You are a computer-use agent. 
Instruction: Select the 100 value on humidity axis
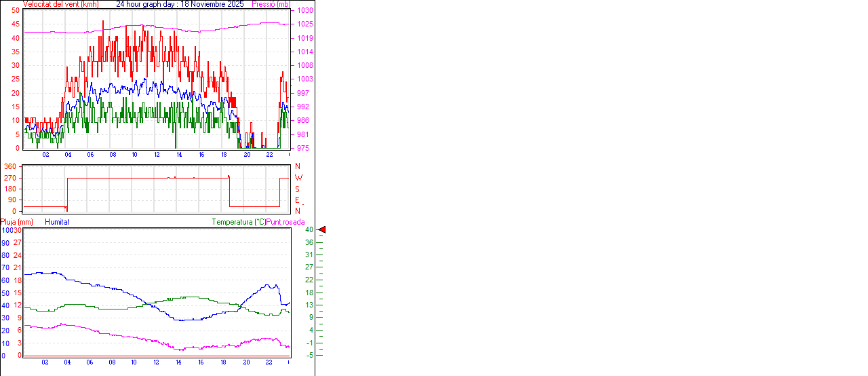point(6,230)
